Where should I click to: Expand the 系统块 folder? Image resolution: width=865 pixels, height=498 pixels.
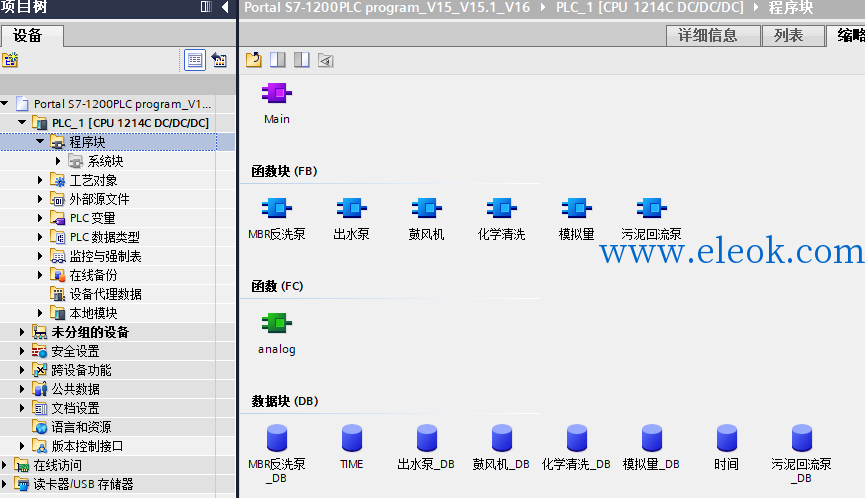58,160
